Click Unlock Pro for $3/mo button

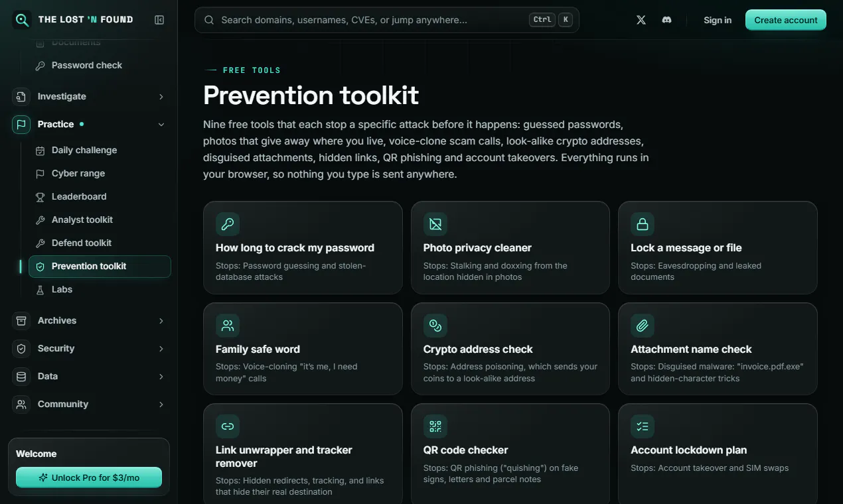[x=89, y=477]
